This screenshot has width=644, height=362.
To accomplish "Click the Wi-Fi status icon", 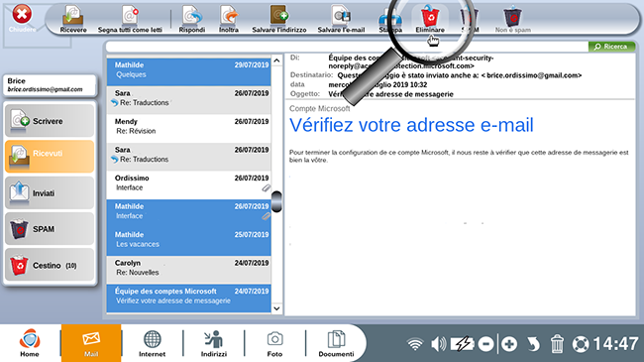I will pos(415,343).
